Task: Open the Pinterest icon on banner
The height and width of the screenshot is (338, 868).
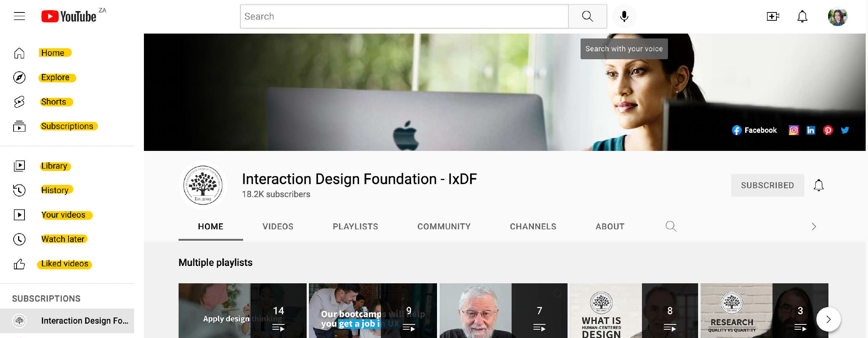Action: 828,130
